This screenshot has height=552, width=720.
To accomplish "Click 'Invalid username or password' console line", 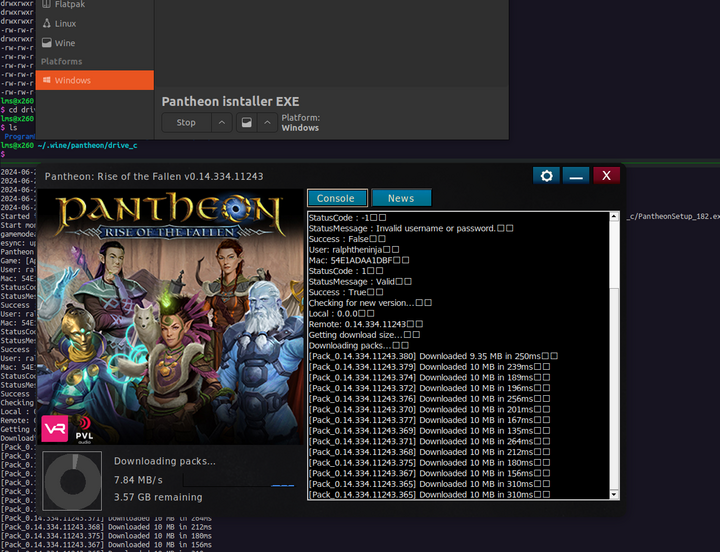I will (x=411, y=228).
